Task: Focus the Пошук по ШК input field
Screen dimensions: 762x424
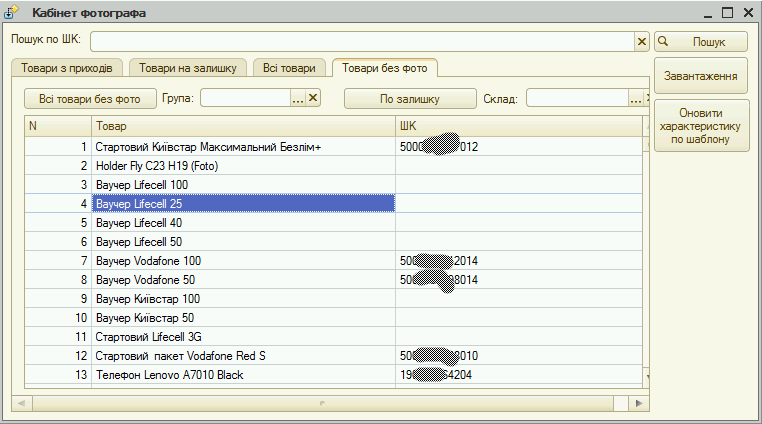Action: pos(362,42)
